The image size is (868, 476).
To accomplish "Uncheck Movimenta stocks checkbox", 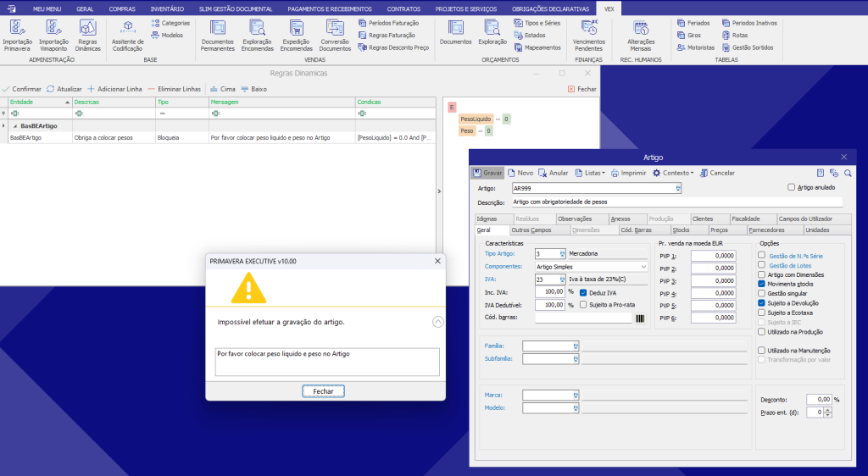I will [762, 284].
